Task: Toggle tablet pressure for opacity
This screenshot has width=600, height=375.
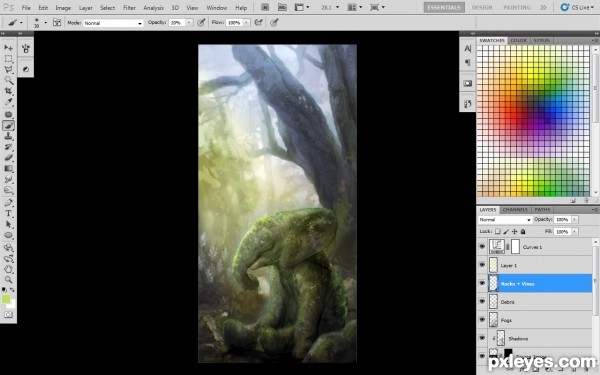Action: [201, 23]
